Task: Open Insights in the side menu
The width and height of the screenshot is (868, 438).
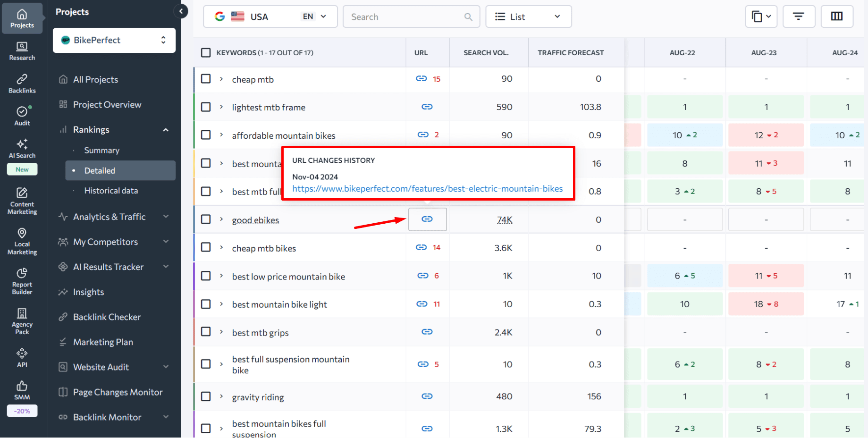Action: point(88,292)
